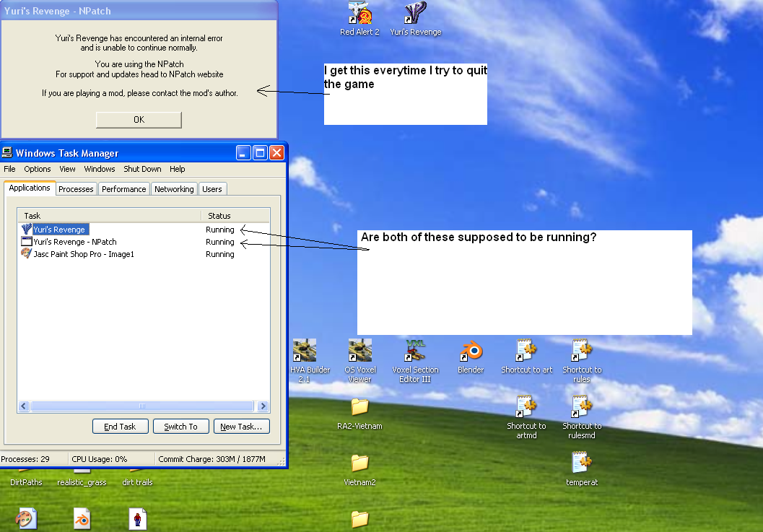Sort by the Status column header

(235, 216)
